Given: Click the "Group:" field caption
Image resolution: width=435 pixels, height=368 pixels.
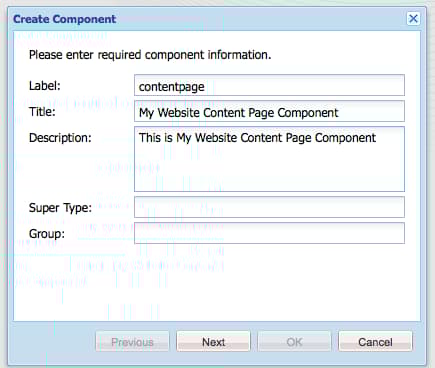Looking at the screenshot, I should click(x=47, y=234).
